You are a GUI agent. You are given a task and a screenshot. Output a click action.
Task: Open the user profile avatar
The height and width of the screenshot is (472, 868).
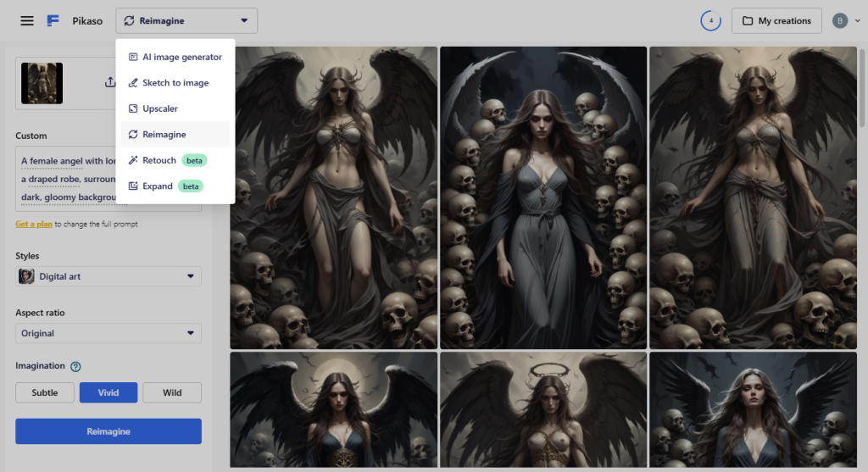(x=840, y=20)
